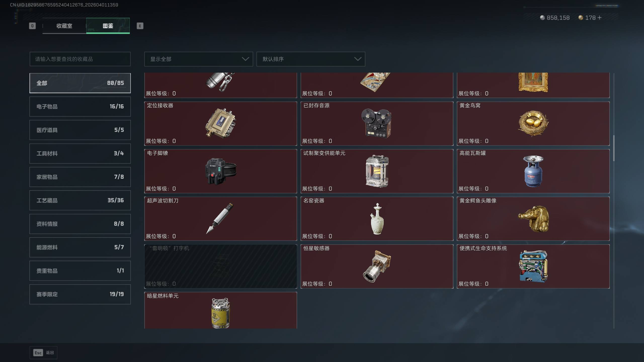644x362 pixels.
Task: Click the item list scrollbar handle
Action: click(614, 148)
